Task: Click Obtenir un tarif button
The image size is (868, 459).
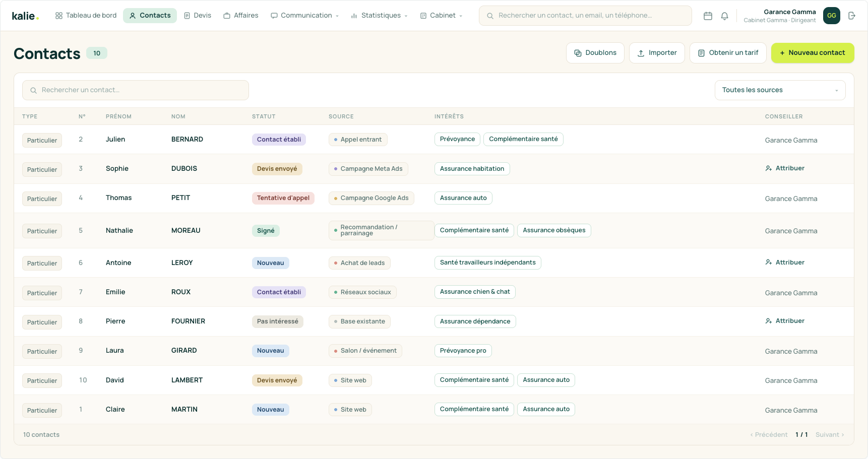Action: [x=728, y=53]
